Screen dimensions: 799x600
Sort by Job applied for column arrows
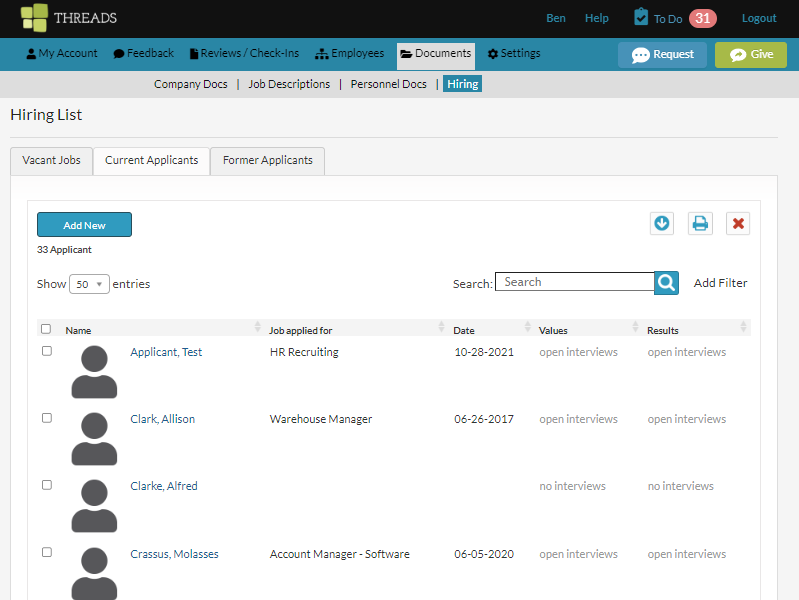[441, 327]
